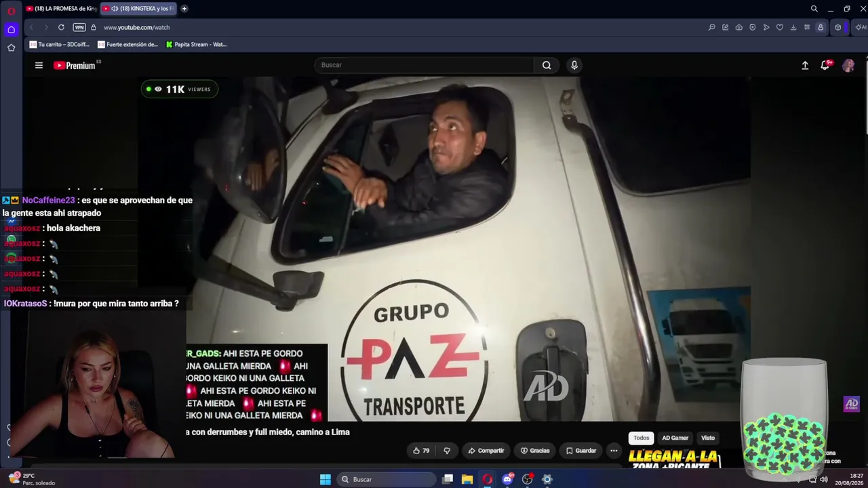The height and width of the screenshot is (488, 868).
Task: Open the browser tab search magnifier
Action: [814, 9]
